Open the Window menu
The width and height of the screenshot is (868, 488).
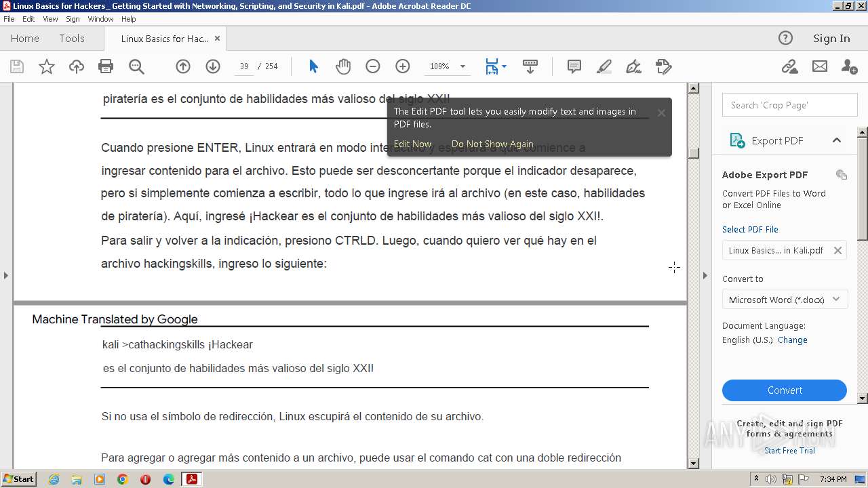tap(100, 19)
